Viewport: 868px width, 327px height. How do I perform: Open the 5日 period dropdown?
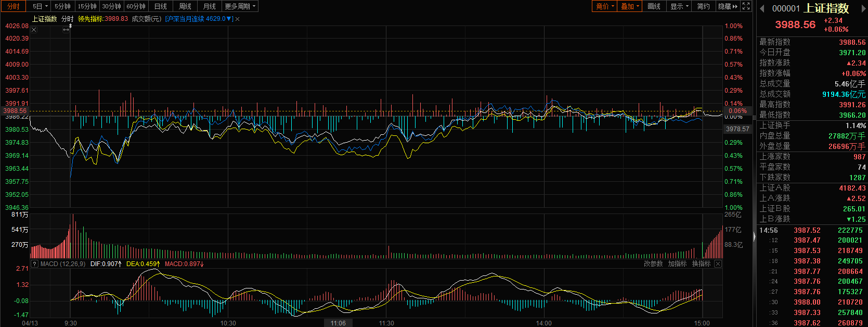tap(40, 6)
